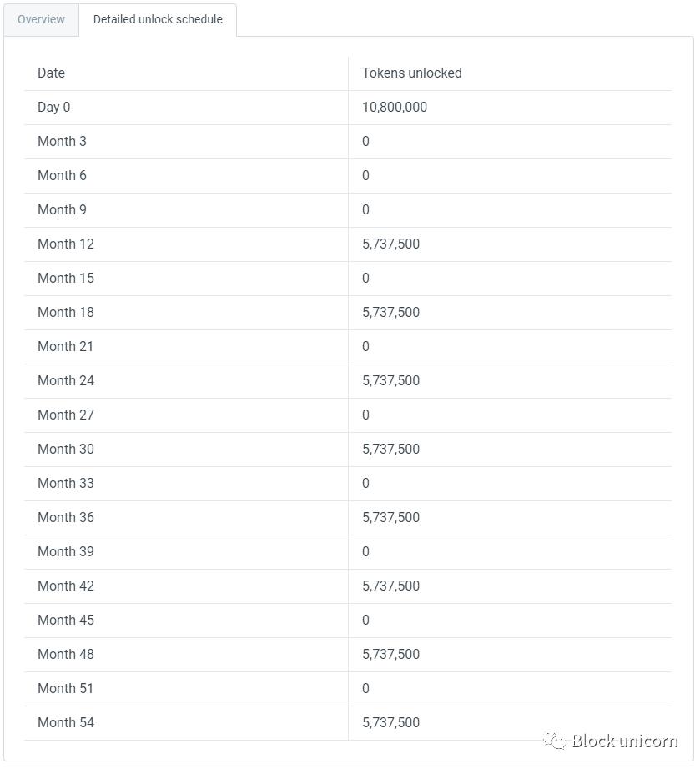Switch to the Overview tab
The width and height of the screenshot is (700, 769).
pyautogui.click(x=41, y=19)
